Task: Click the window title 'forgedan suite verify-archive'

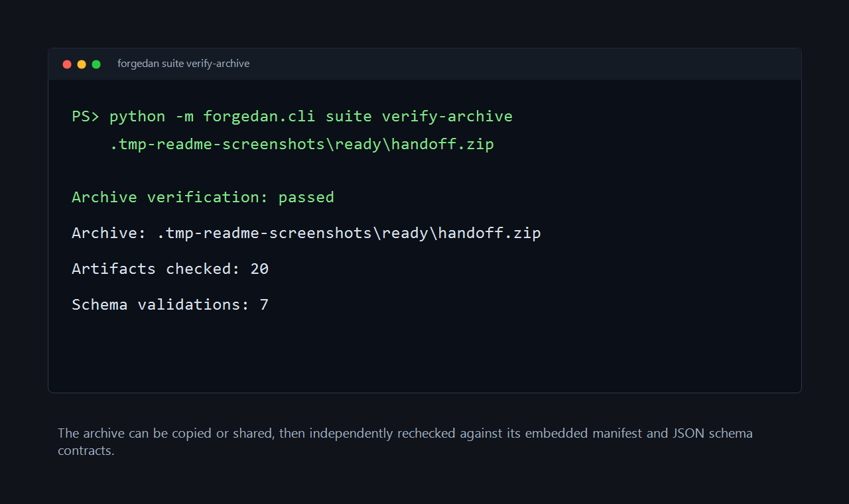Action: pos(184,64)
